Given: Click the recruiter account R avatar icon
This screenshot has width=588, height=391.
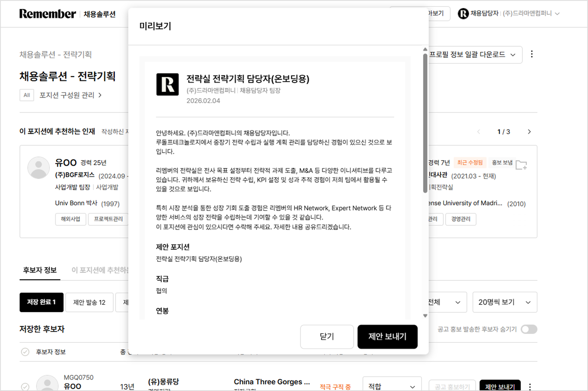Looking at the screenshot, I should click(x=463, y=14).
